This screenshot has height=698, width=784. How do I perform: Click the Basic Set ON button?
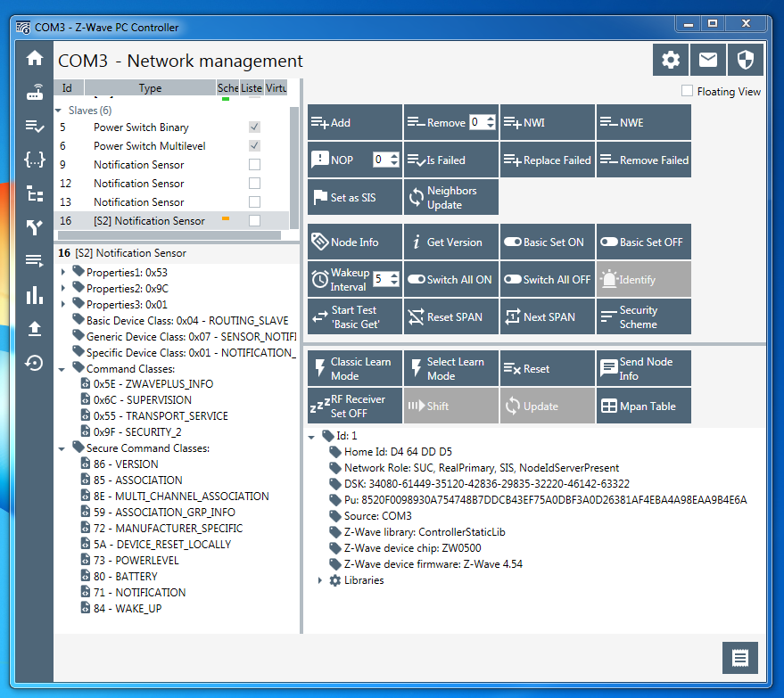547,242
